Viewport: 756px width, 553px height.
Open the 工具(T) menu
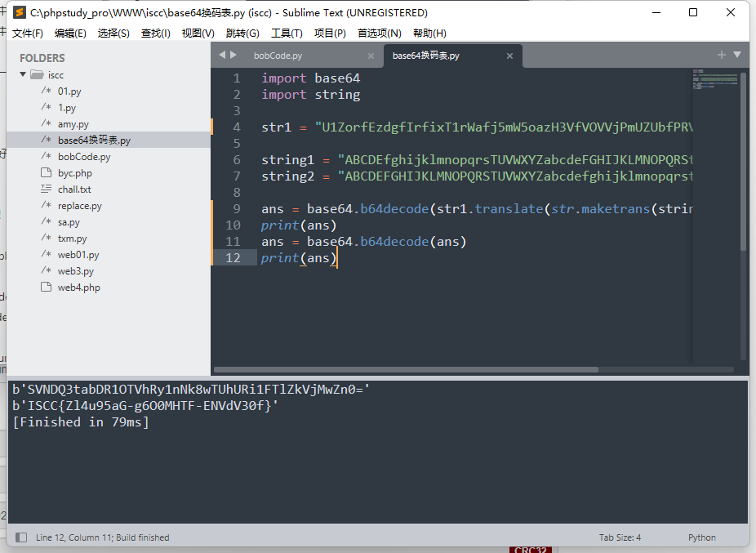287,33
